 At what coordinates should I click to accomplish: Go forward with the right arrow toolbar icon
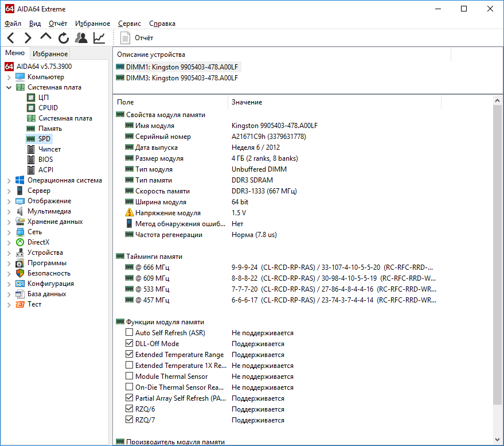(x=28, y=38)
